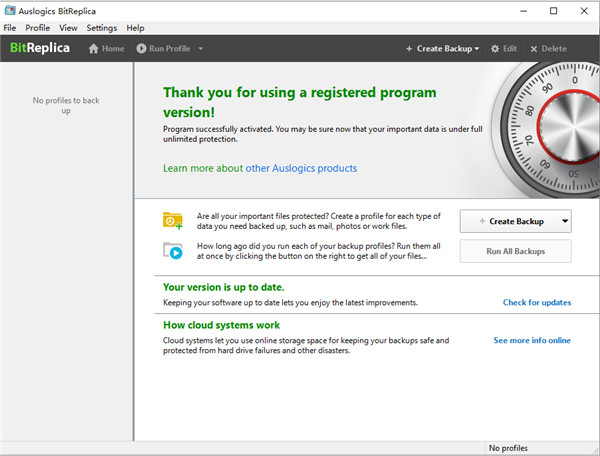
Task: Open the Settings menu
Action: point(101,28)
